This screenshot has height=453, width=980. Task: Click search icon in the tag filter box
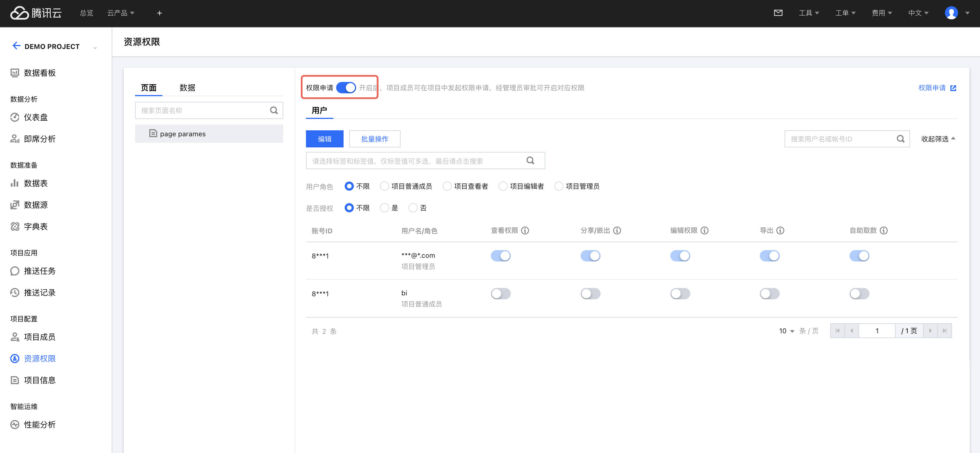pyautogui.click(x=530, y=160)
